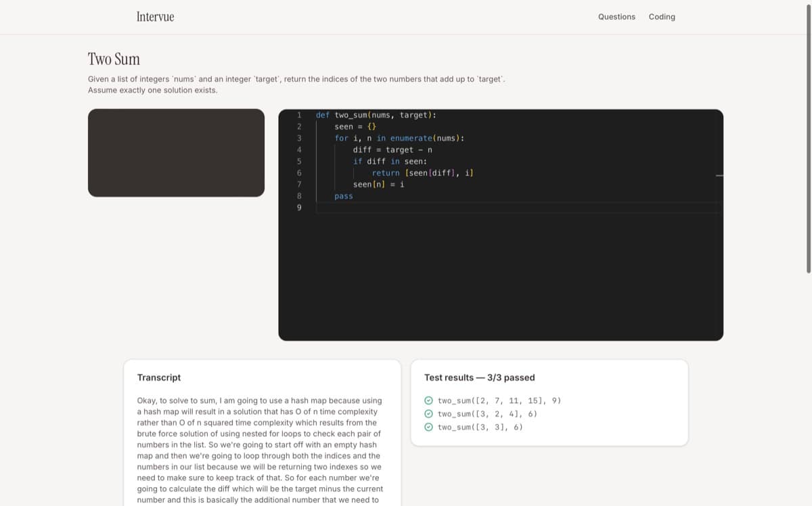Click the 'Assume exactly one solution exists.' text
The image size is (812, 506).
(x=153, y=90)
